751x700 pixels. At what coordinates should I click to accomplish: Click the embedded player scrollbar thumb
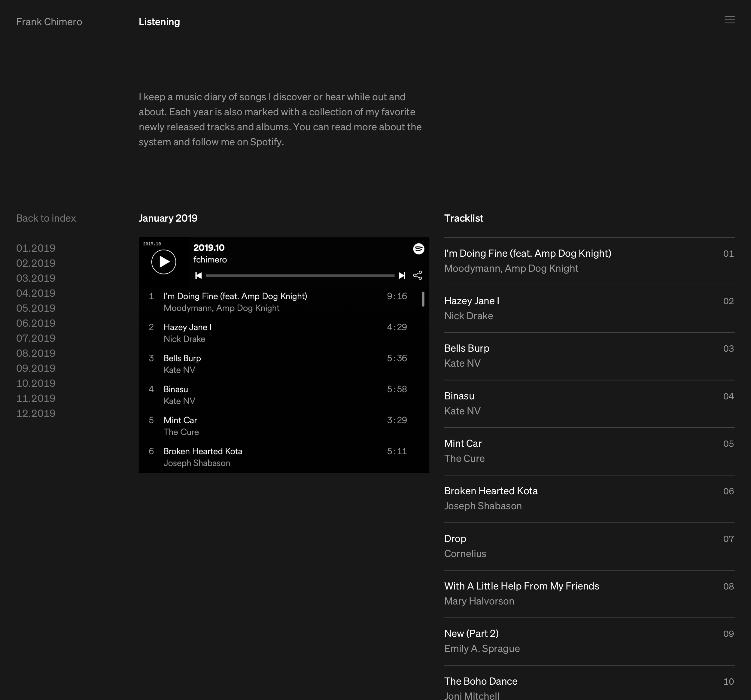(x=423, y=299)
